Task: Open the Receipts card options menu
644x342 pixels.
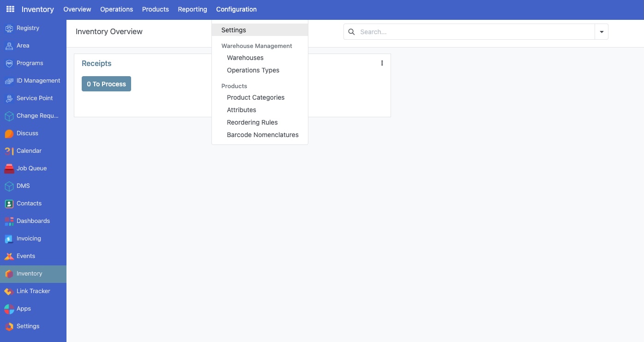Action: point(382,63)
